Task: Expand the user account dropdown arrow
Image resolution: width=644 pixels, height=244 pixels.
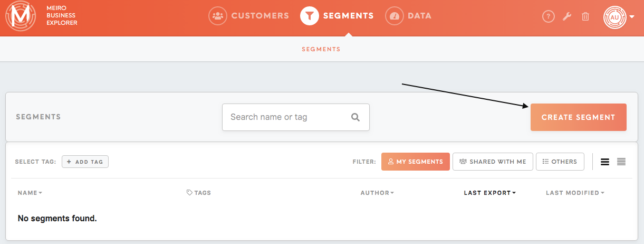Action: [632, 17]
